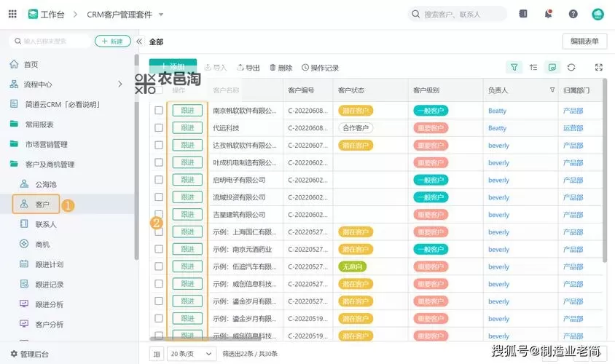Check the row for 叶成机电制造有限公司

[158, 162]
